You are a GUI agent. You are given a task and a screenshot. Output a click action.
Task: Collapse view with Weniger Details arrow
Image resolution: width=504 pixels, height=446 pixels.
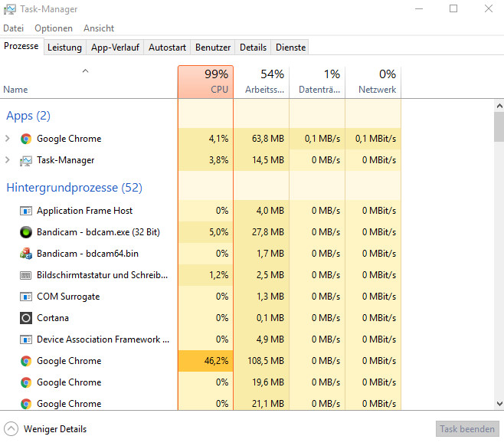[x=11, y=429]
